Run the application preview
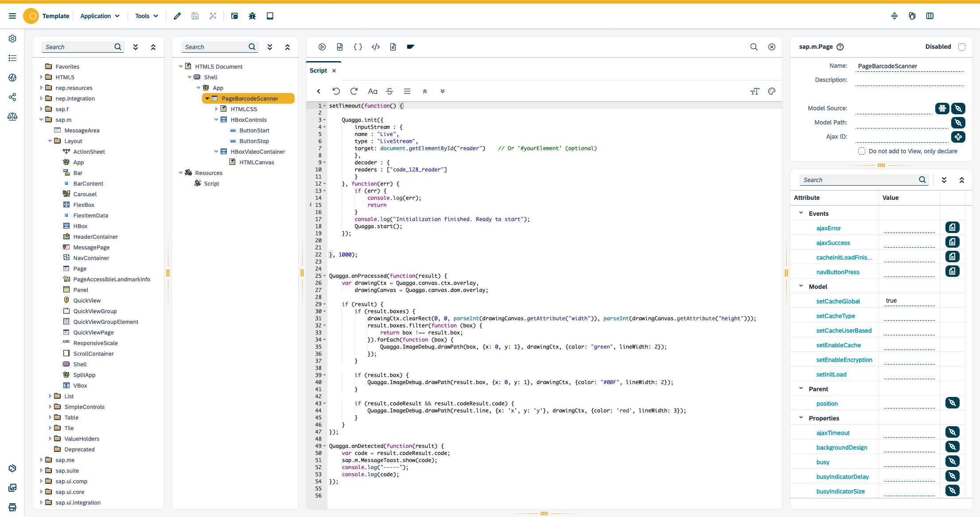The width and height of the screenshot is (980, 517). tap(322, 47)
